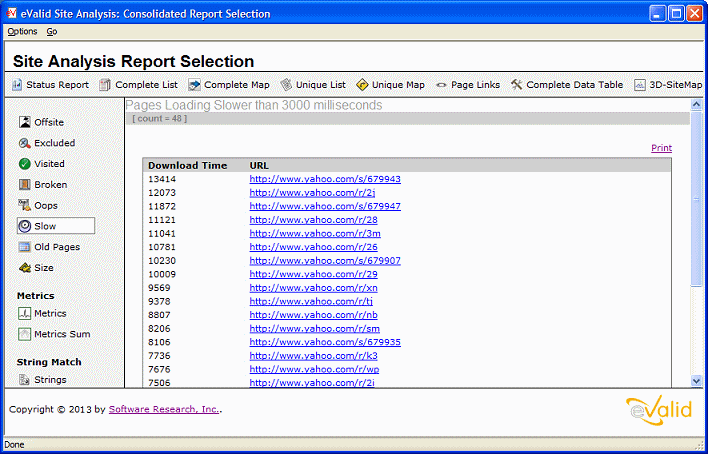Click the Metrics section heading

click(35, 296)
